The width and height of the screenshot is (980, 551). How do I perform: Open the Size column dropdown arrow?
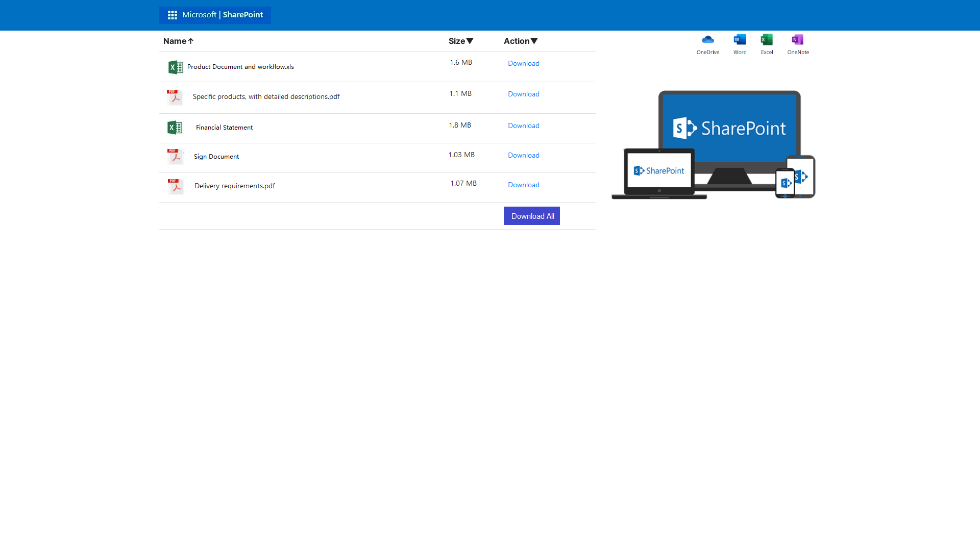tap(470, 41)
